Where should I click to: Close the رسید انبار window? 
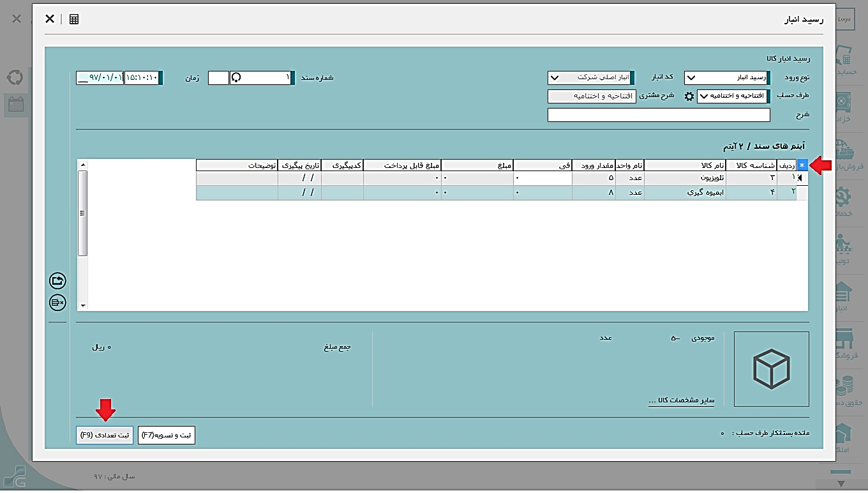50,19
